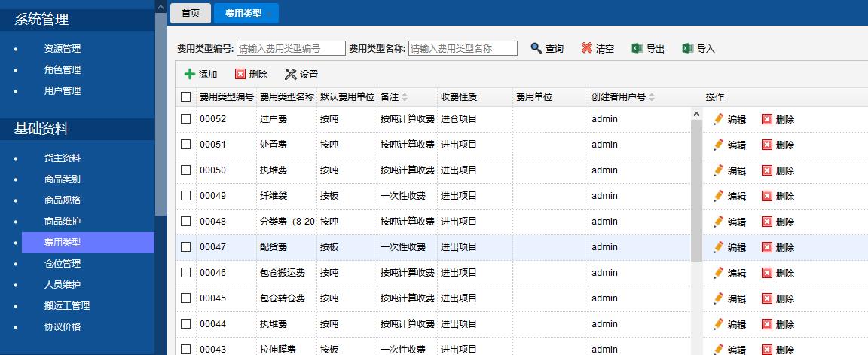The height and width of the screenshot is (355, 868).
Task: Toggle the select-all header checkbox
Action: tap(186, 97)
